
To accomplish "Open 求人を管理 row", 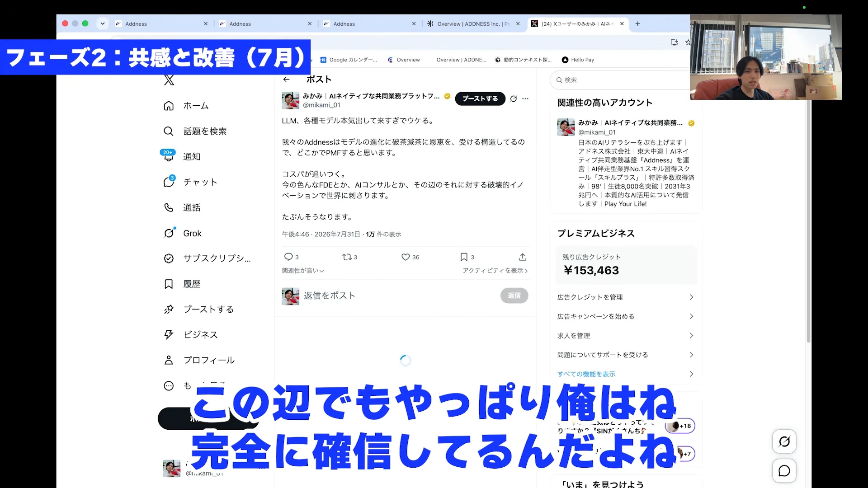I will pos(626,336).
